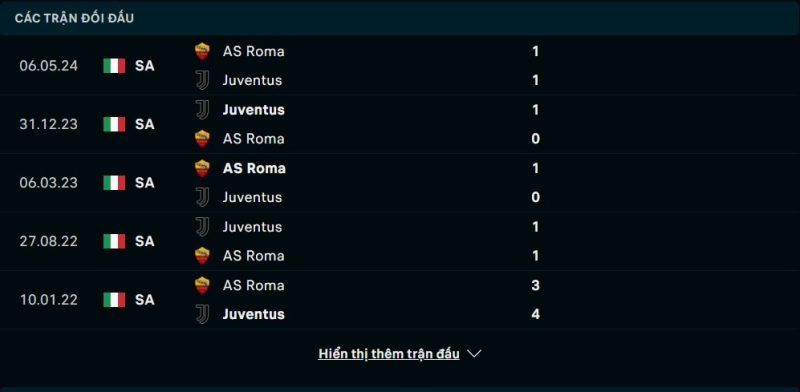Click AS Roma crest in 31.12.23 match
Image resolution: width=800 pixels, height=392 pixels.
(x=202, y=139)
